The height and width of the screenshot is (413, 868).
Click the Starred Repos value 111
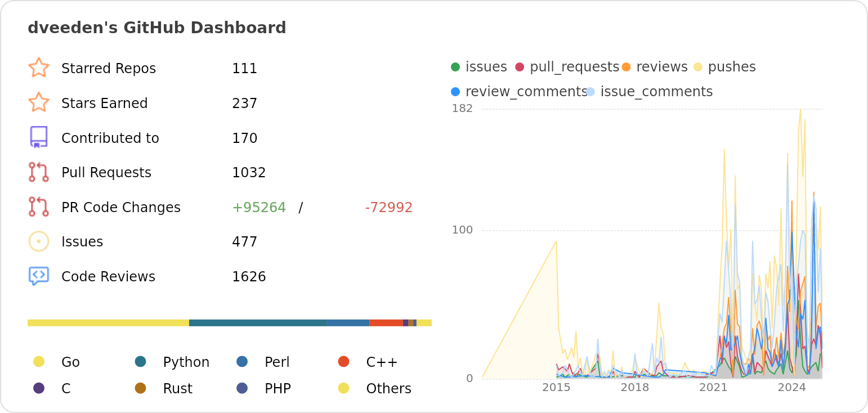[245, 69]
